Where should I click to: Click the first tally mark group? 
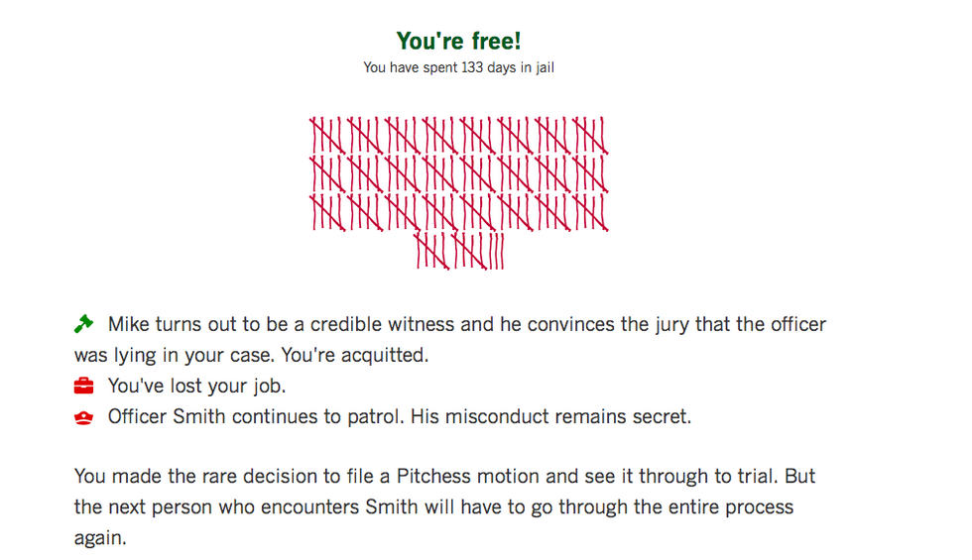coord(327,135)
